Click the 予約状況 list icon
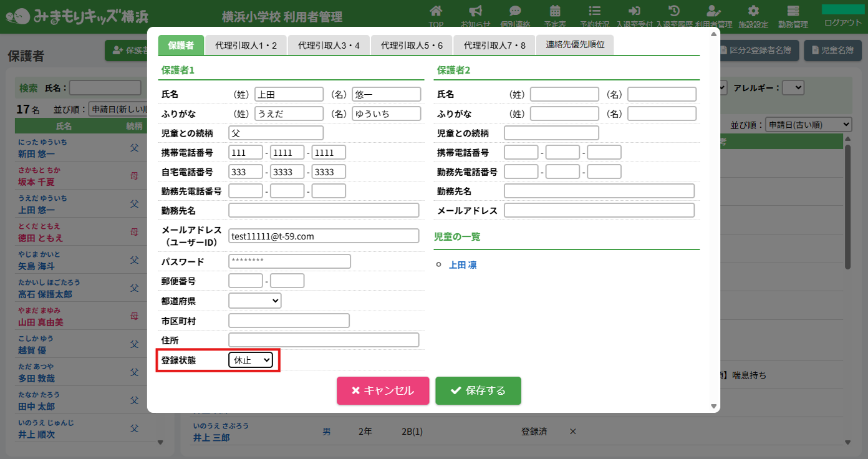Image resolution: width=868 pixels, height=459 pixels. [594, 11]
